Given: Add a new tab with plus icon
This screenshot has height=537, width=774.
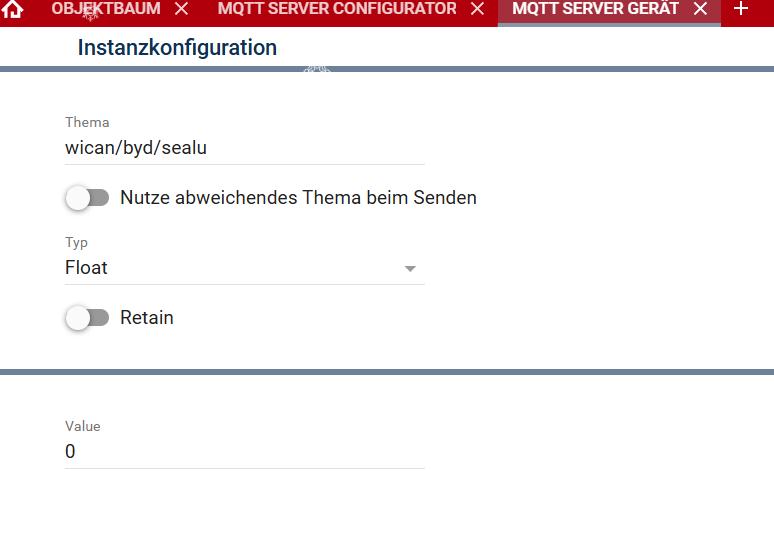Looking at the screenshot, I should pos(740,8).
